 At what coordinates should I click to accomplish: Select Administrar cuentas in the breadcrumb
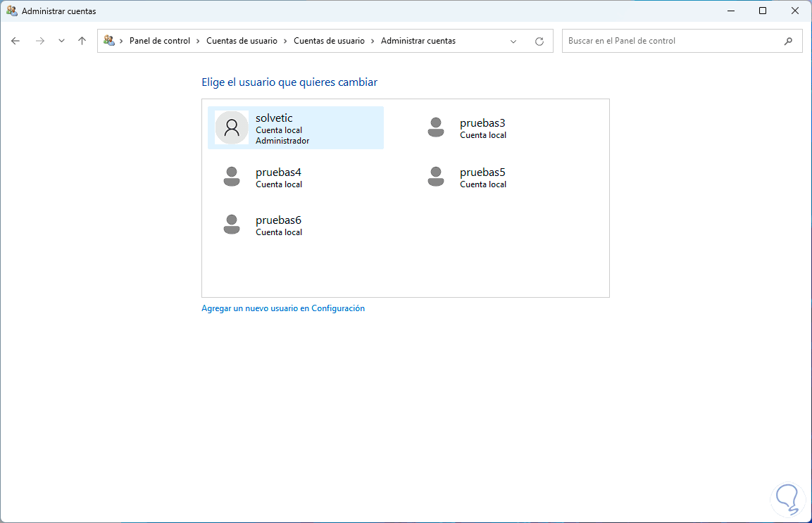pyautogui.click(x=418, y=41)
